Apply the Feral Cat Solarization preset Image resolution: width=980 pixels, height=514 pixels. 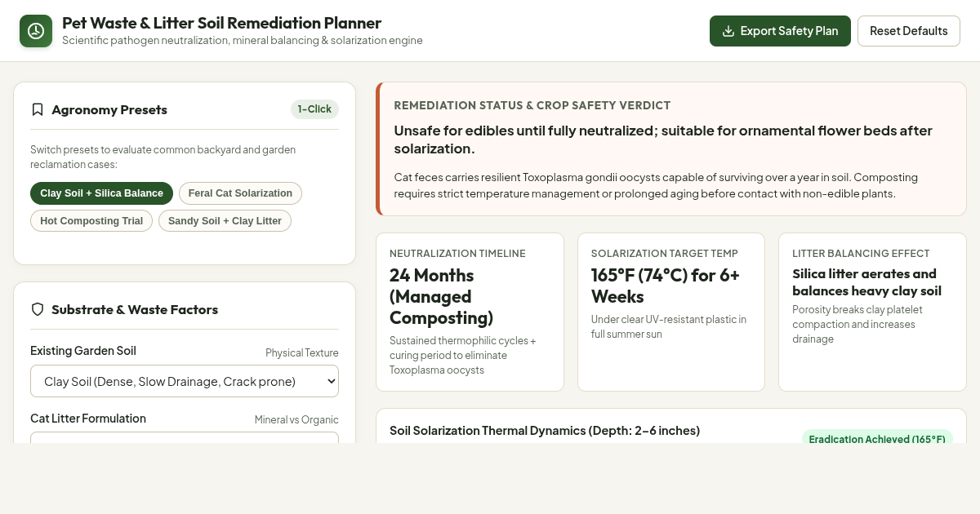point(240,193)
